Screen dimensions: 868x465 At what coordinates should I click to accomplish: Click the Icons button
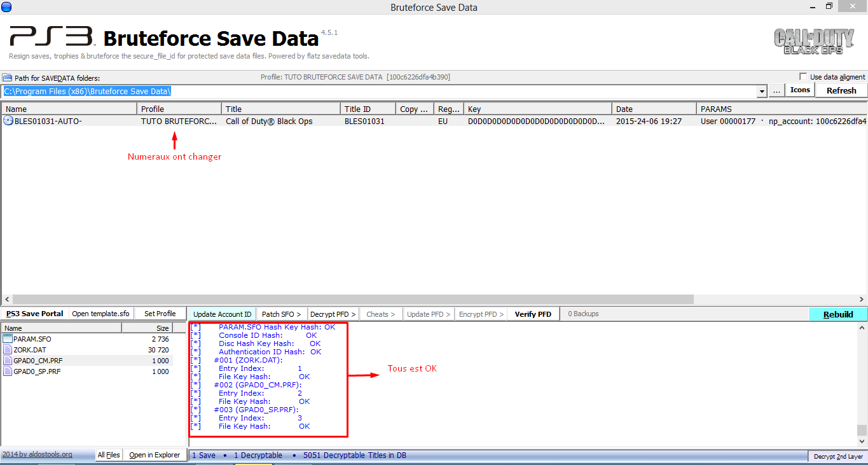800,90
